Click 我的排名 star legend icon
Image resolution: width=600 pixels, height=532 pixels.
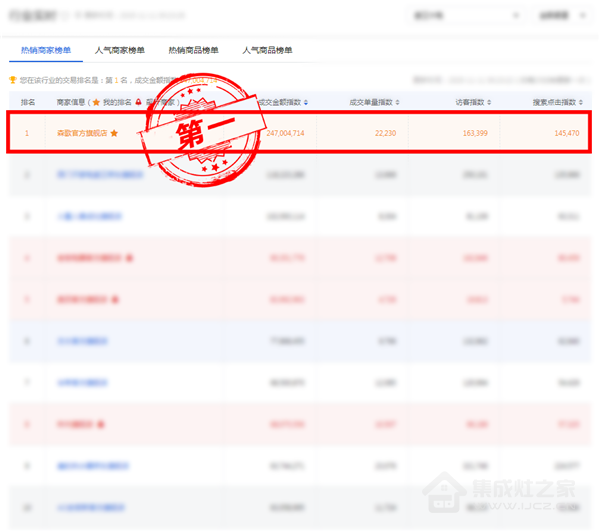96,102
